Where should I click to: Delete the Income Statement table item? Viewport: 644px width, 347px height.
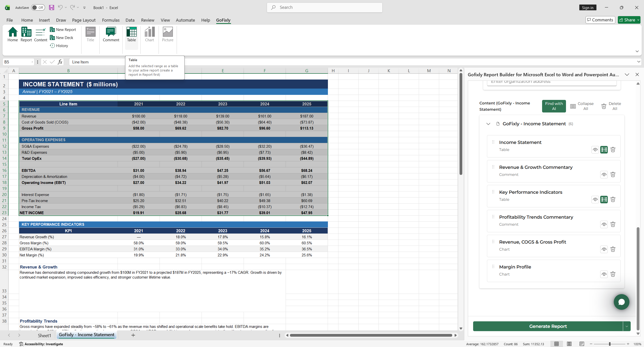coord(613,149)
